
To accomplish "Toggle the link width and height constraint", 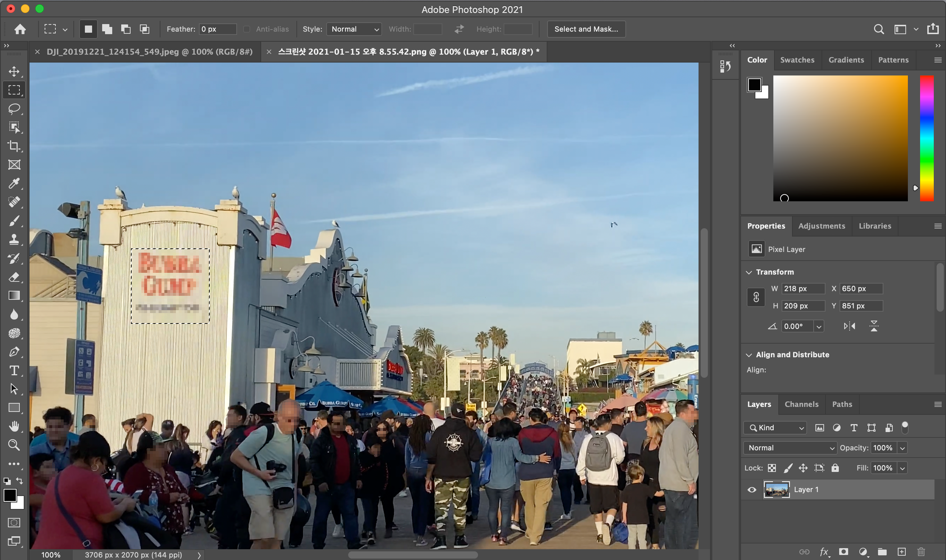I will (756, 297).
